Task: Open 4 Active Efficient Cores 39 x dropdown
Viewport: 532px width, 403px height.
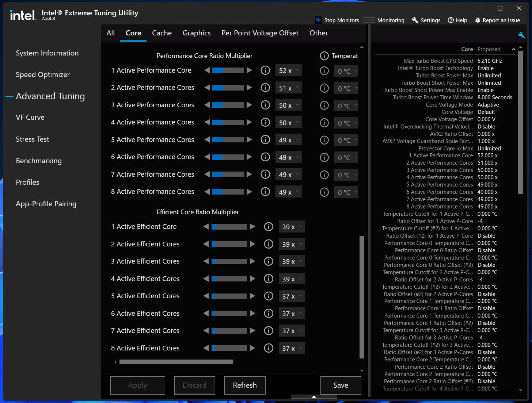Action: coord(292,279)
